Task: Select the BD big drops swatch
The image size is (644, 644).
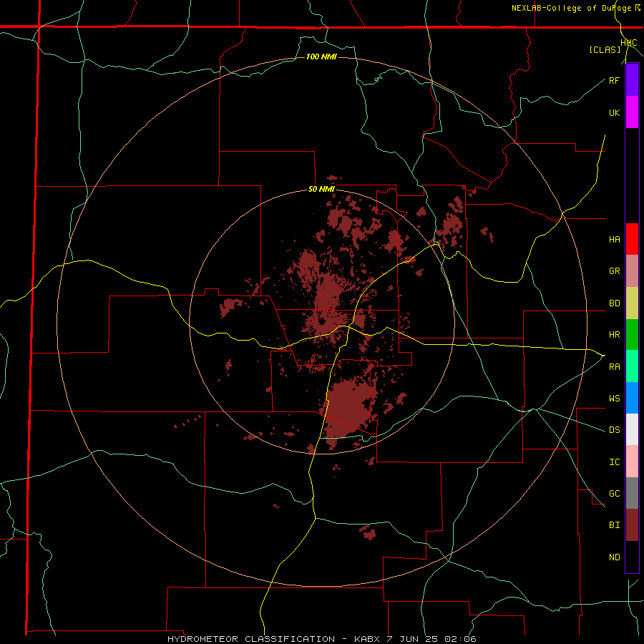Action: (632, 303)
